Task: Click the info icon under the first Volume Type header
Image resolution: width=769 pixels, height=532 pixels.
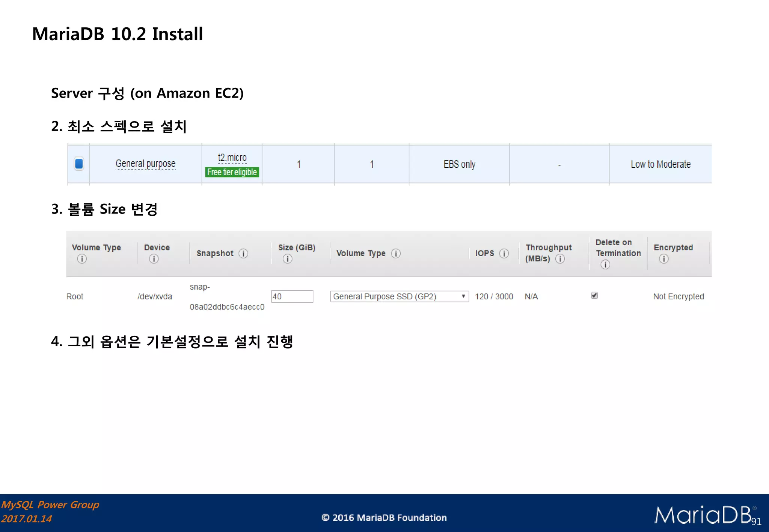Action: (x=82, y=258)
